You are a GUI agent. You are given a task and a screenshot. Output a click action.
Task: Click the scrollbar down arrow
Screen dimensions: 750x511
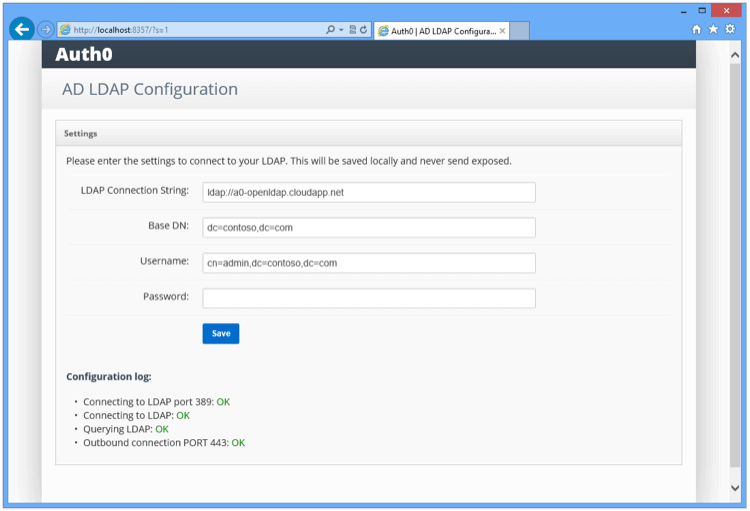point(735,488)
